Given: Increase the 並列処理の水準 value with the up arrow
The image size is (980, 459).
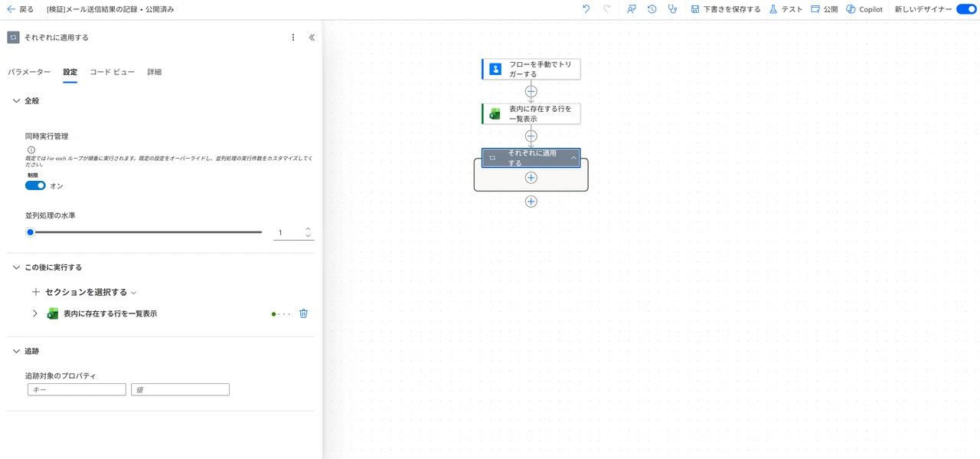Looking at the screenshot, I should (308, 228).
